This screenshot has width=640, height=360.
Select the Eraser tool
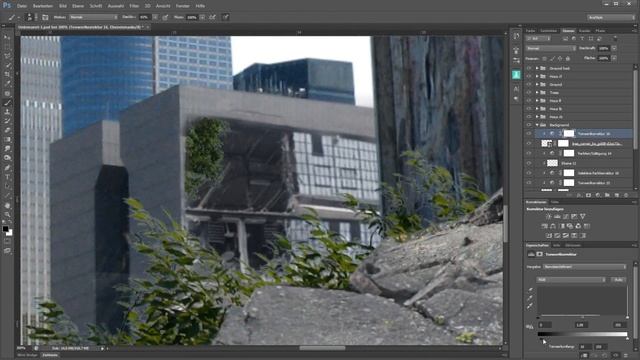point(7,130)
